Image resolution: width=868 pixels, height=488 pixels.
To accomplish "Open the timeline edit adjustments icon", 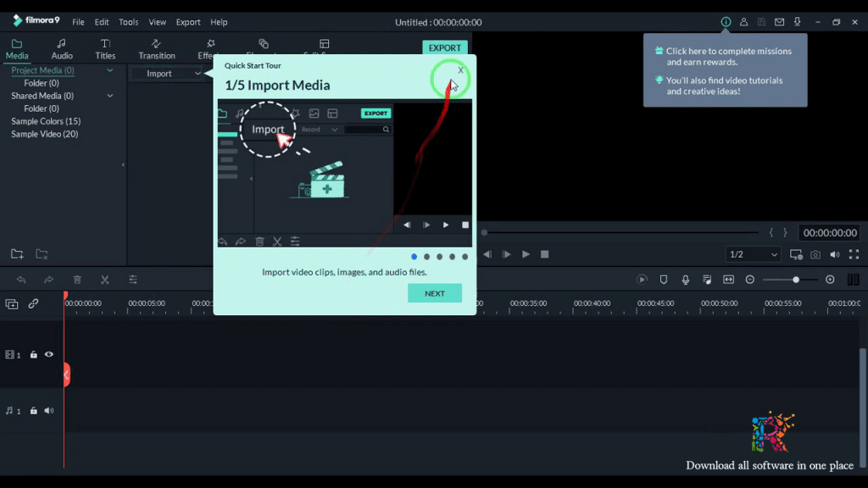I will point(133,280).
